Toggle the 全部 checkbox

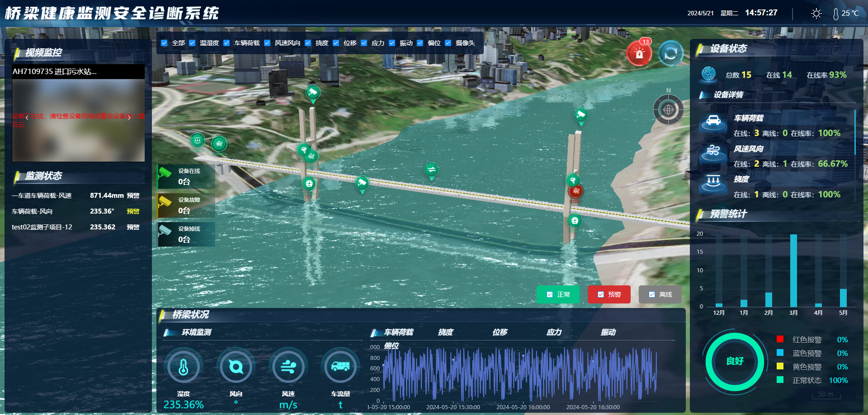click(x=165, y=43)
